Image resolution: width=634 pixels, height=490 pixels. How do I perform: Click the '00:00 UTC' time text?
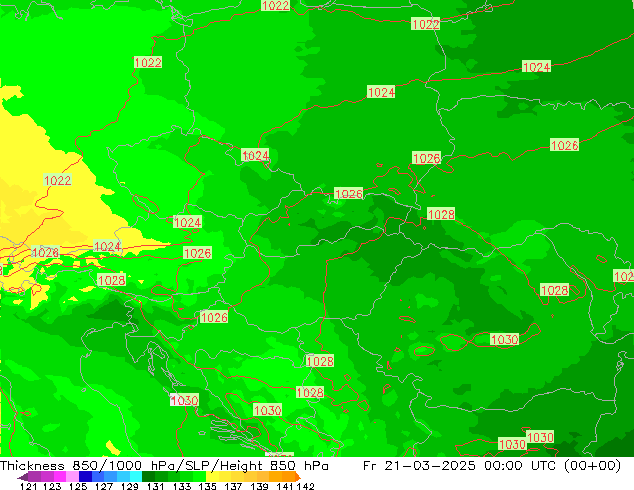pyautogui.click(x=519, y=466)
